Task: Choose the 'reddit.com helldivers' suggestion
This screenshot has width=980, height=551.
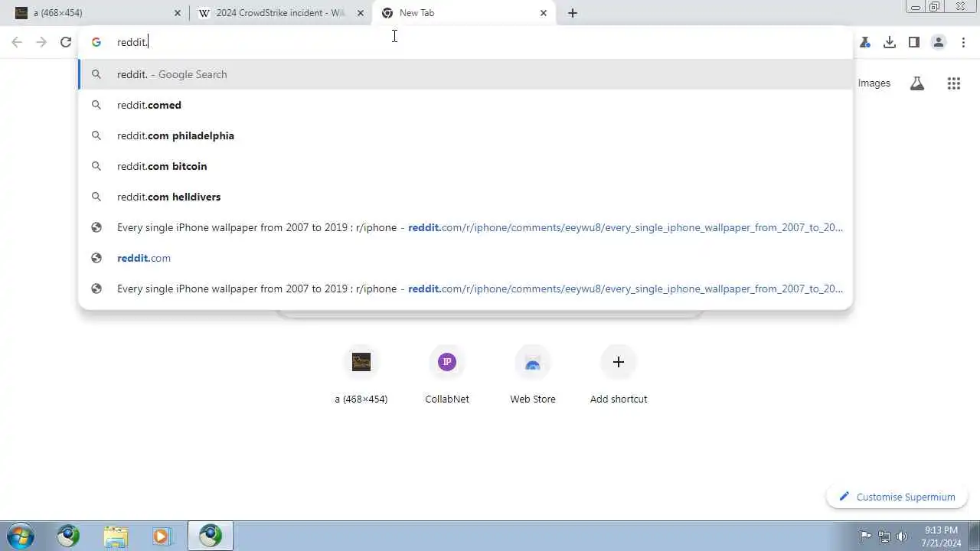Action: 465,197
